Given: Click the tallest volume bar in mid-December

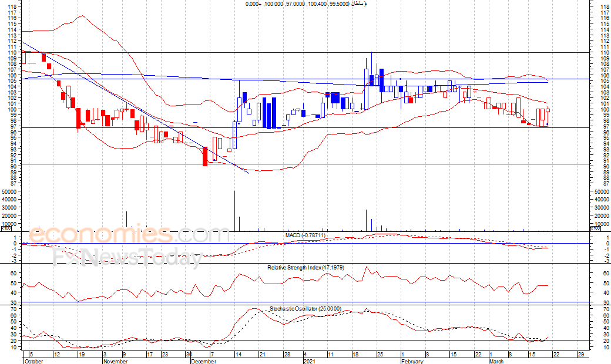Looking at the screenshot, I should [235, 210].
